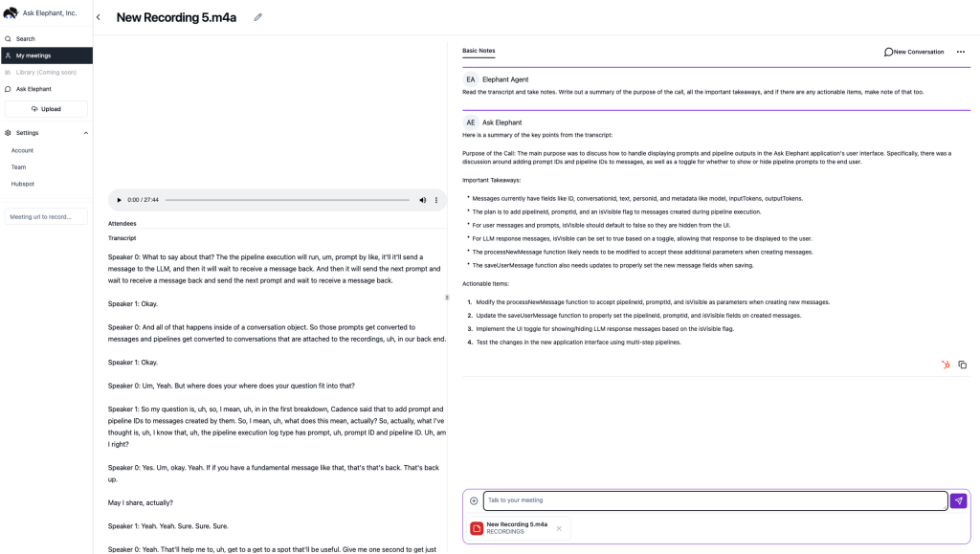
Task: Remove New Recording 5.m4a attachment chip
Action: pyautogui.click(x=559, y=529)
